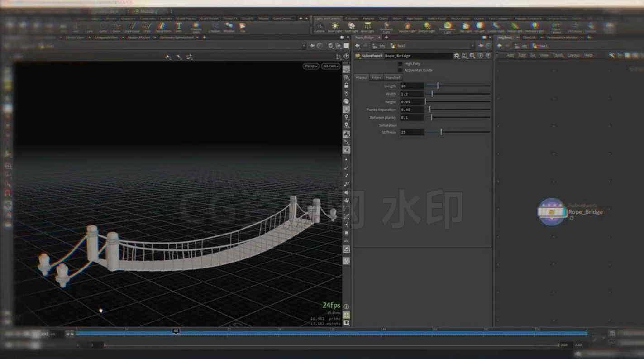The image size is (644, 359).
Task: Adjust the Width slider
Action: tap(458, 94)
